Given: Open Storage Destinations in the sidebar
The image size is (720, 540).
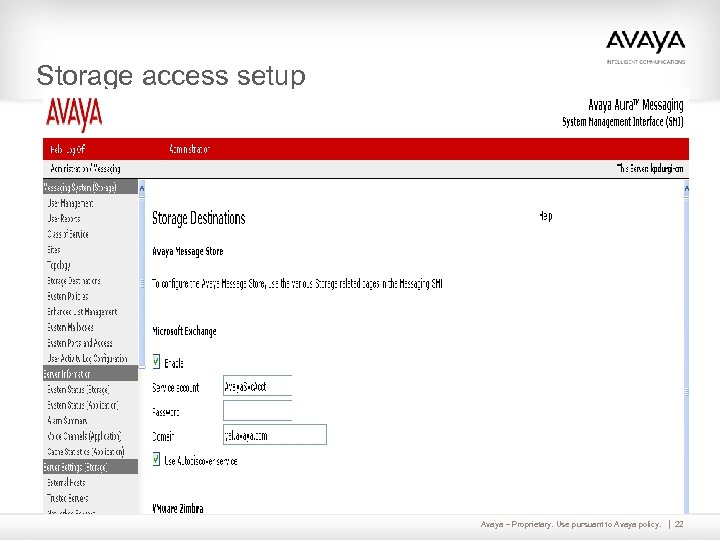Looking at the screenshot, I should [x=73, y=281].
